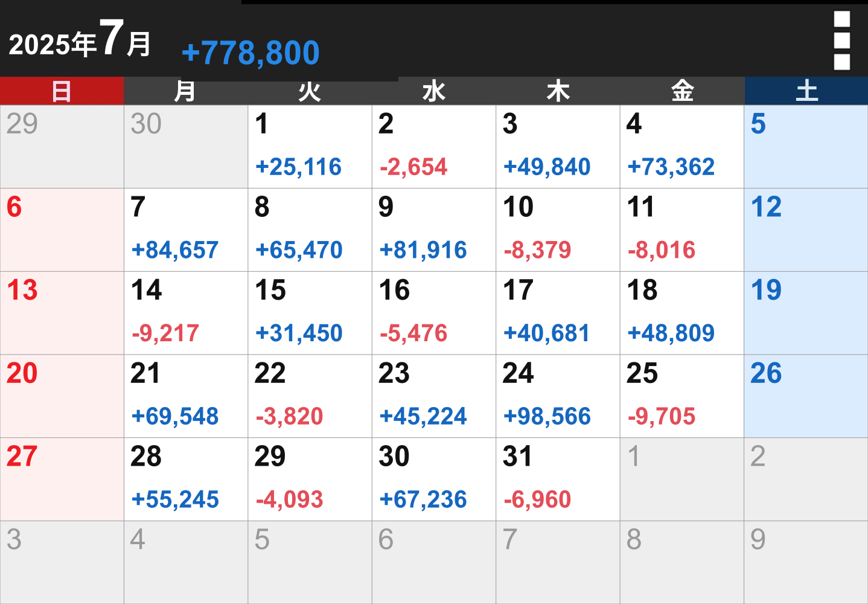Choose Saturday the 12th

[x=806, y=230]
